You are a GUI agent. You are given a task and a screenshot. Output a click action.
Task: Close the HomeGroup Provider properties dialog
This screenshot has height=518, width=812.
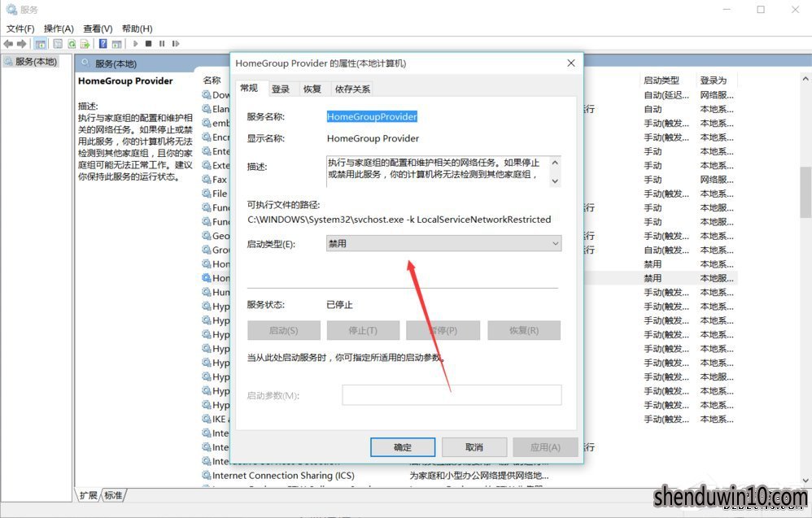coord(570,63)
